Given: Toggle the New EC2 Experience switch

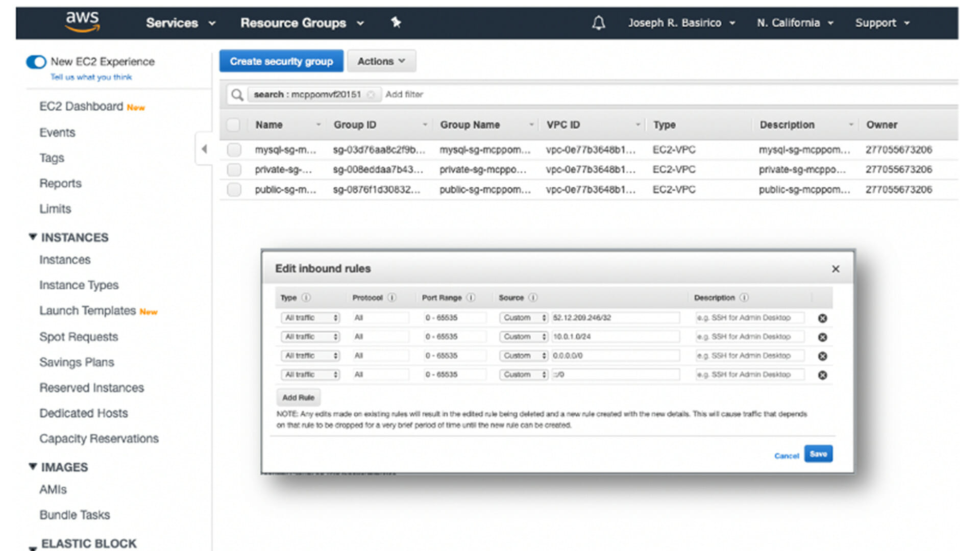Looking at the screenshot, I should click(36, 62).
